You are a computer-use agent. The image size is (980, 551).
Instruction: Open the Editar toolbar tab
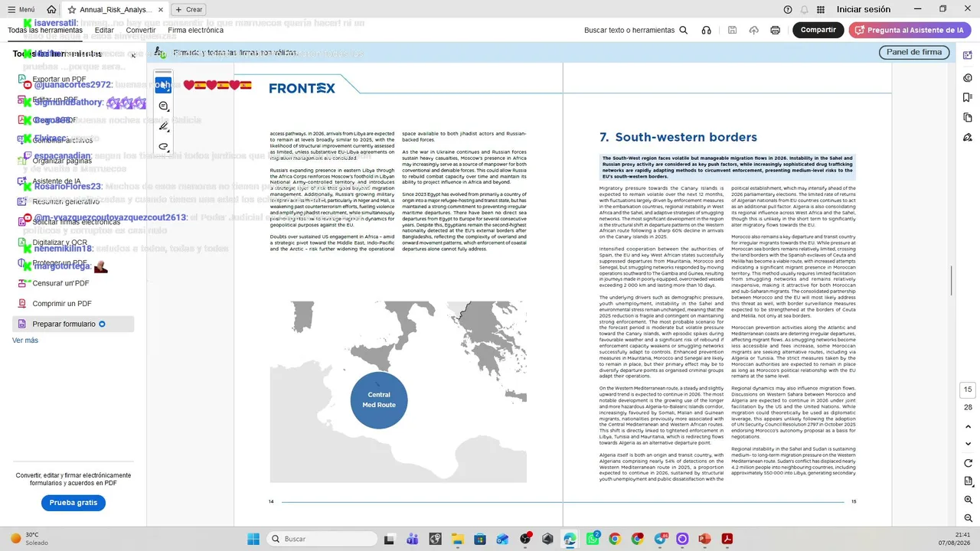(104, 30)
